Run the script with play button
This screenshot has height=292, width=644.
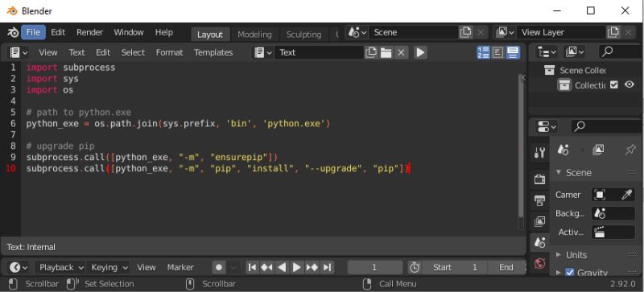pos(420,52)
